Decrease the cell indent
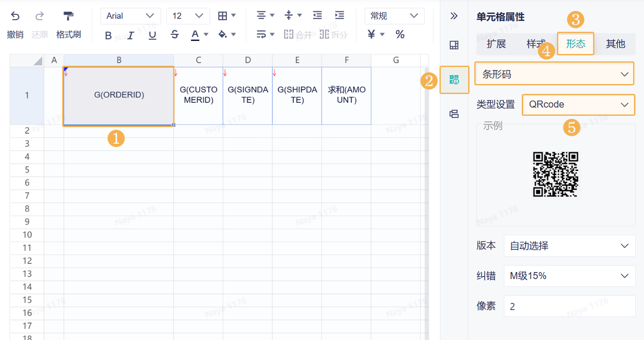This screenshot has height=340, width=644. coord(317,15)
